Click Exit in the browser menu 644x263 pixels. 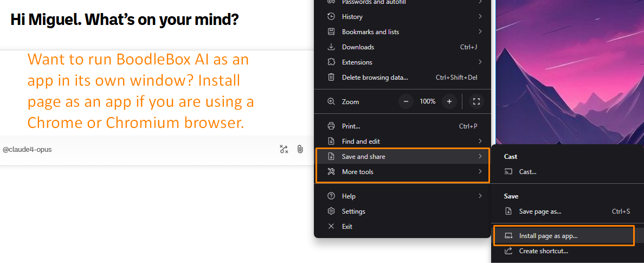[347, 227]
